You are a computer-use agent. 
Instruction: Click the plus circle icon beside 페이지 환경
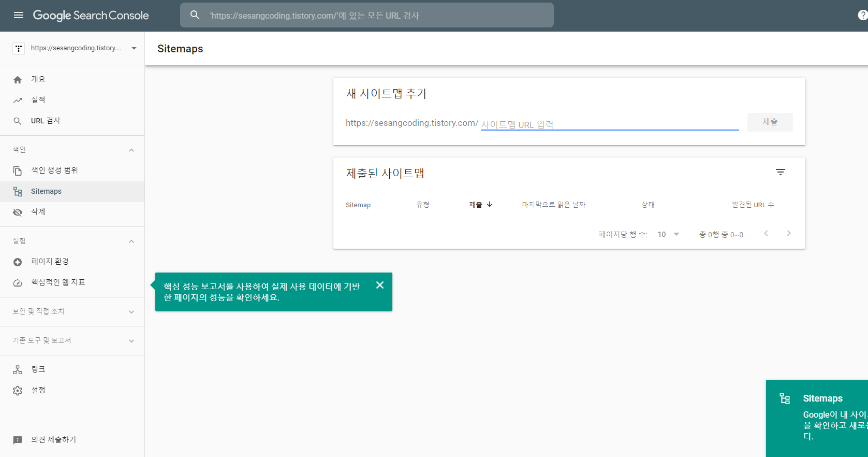coord(18,262)
